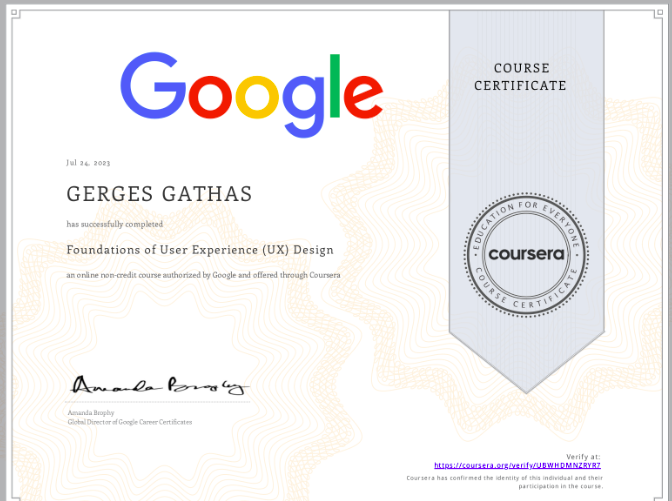672x501 pixels.
Task: Click the 'Coursera has confirmed the identity' note
Action: 504,482
